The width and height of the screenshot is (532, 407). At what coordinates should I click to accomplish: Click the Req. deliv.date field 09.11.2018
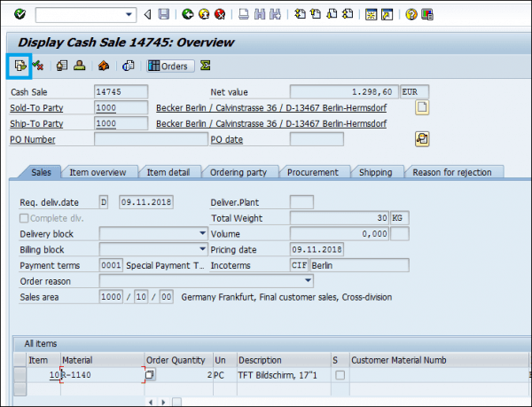[146, 202]
